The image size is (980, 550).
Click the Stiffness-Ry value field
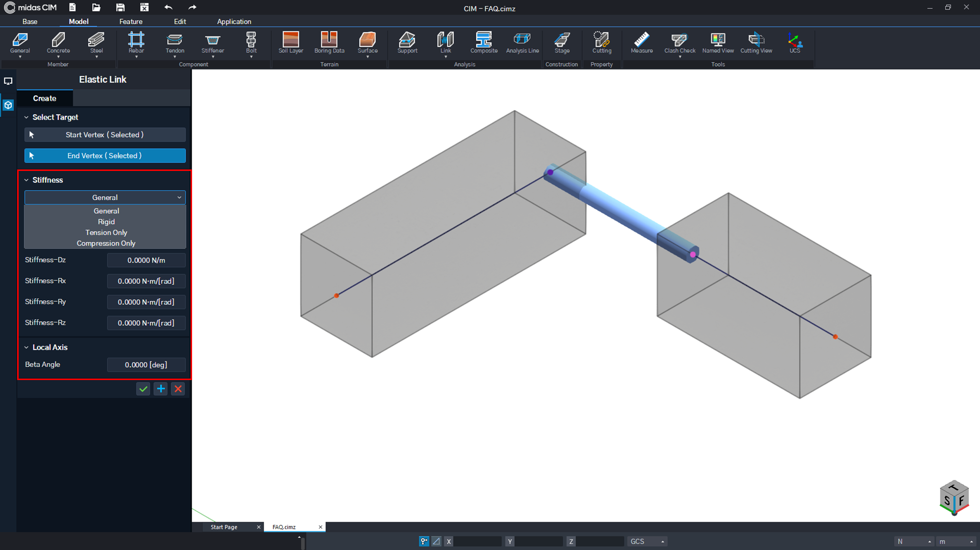(146, 302)
